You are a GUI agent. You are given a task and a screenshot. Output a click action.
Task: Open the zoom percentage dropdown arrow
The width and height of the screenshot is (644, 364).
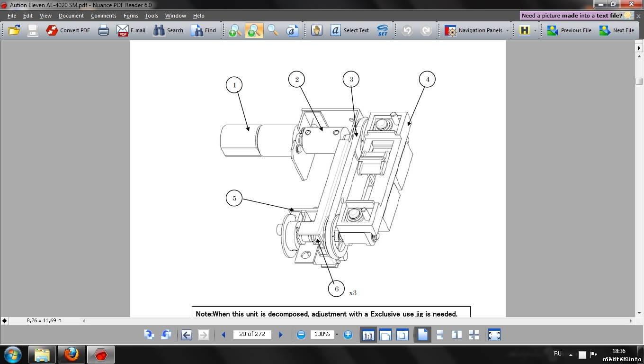coord(337,335)
